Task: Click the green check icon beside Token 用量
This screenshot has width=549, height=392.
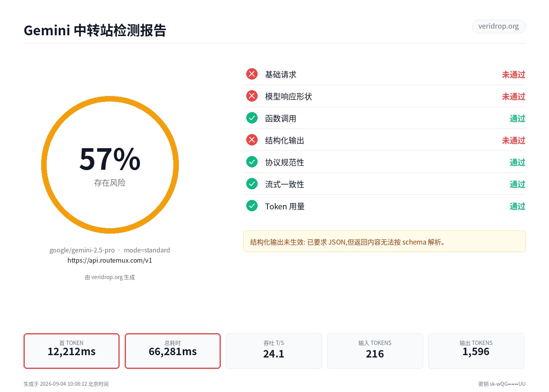Action: click(252, 206)
